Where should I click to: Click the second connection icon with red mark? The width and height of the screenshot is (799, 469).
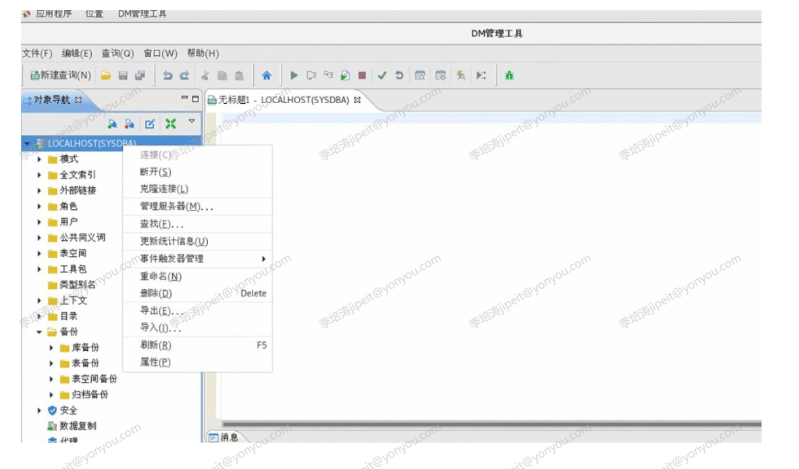(129, 124)
